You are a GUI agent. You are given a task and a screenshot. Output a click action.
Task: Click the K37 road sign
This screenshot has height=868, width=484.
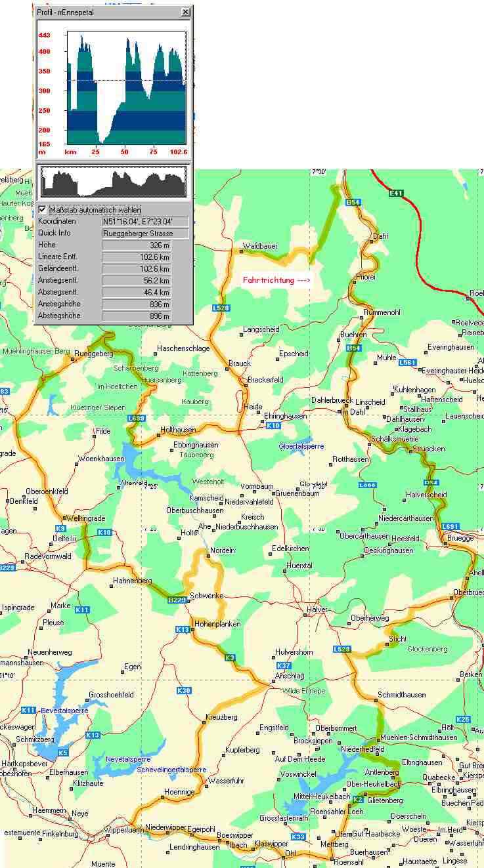click(283, 665)
